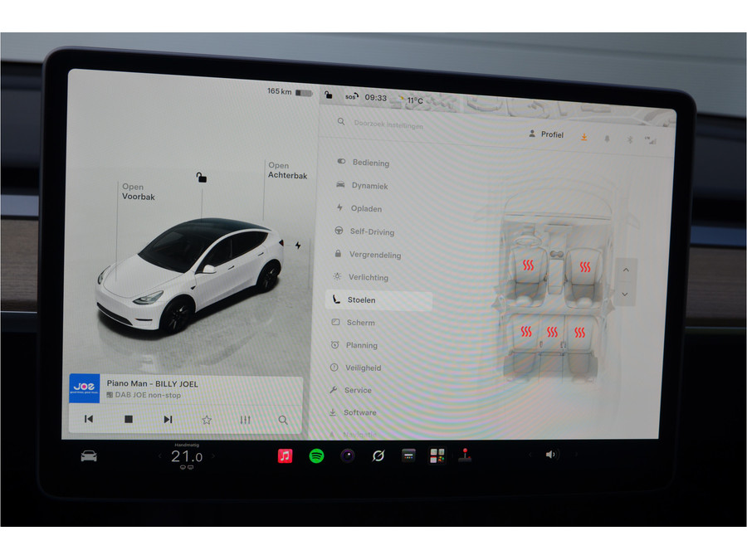
Task: Select the Stoelen menu item
Action: point(379,300)
